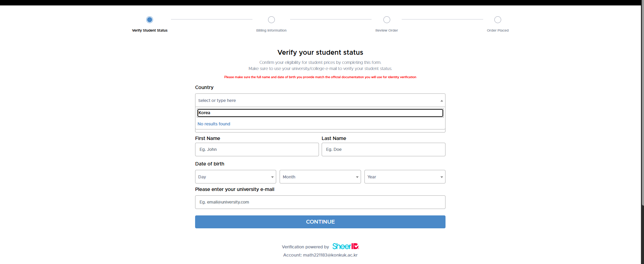Click the Verify Student Status step circle

click(150, 20)
